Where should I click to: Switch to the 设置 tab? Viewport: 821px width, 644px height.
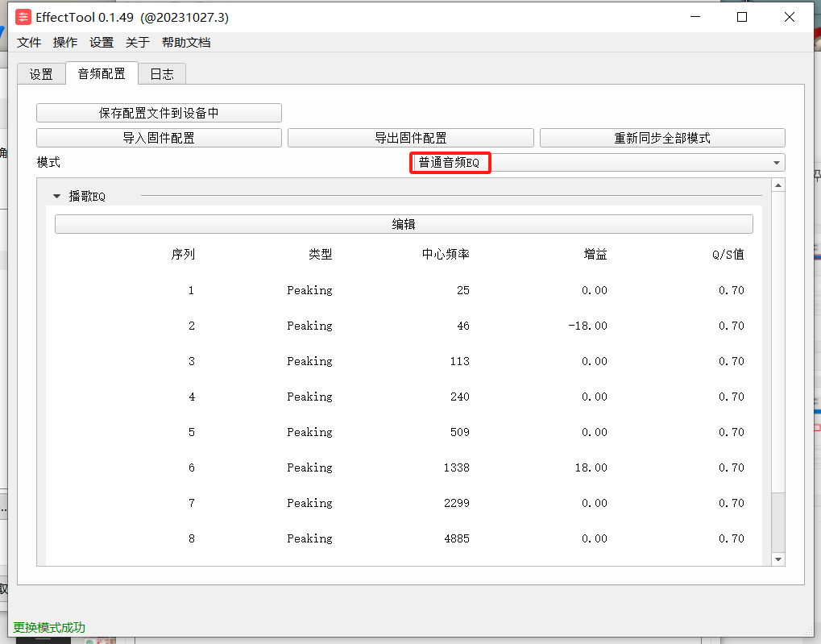tap(41, 73)
